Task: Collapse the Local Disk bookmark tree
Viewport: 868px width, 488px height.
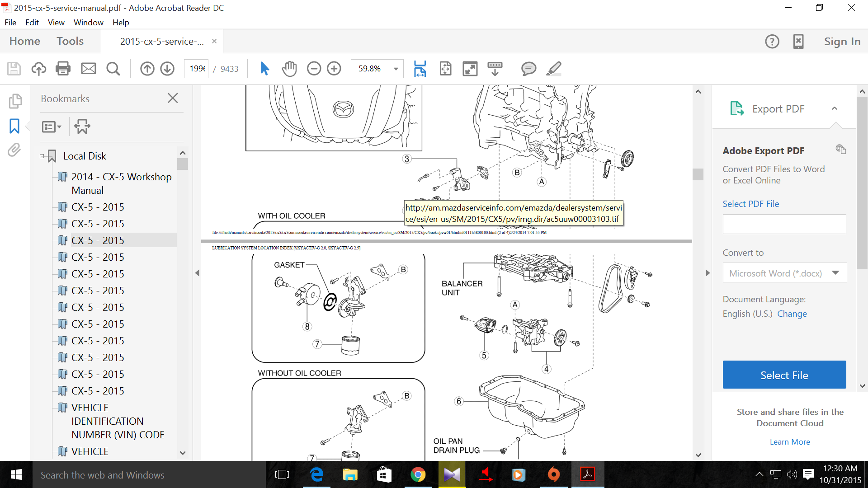Action: (x=42, y=156)
